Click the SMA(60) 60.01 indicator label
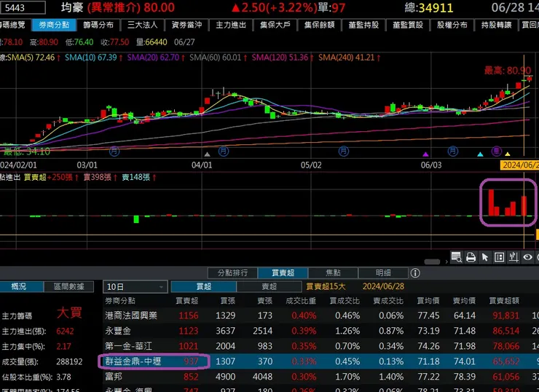This screenshot has width=539, height=392. point(215,58)
